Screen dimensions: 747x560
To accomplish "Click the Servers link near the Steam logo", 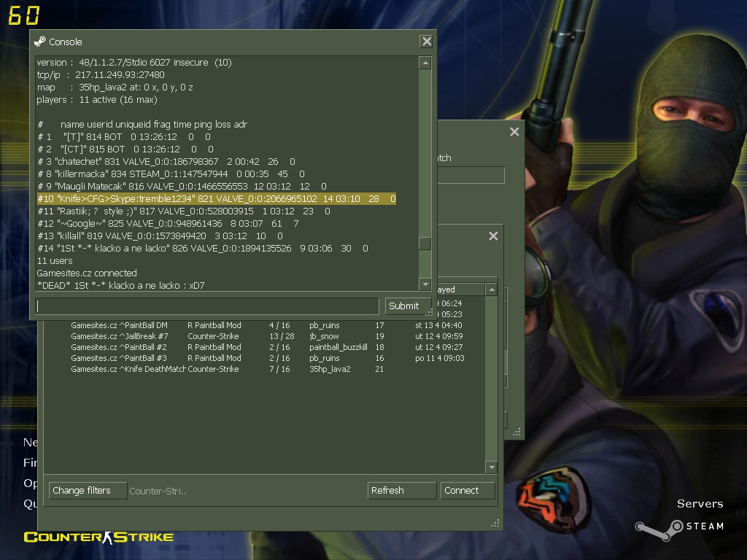I will [x=700, y=504].
